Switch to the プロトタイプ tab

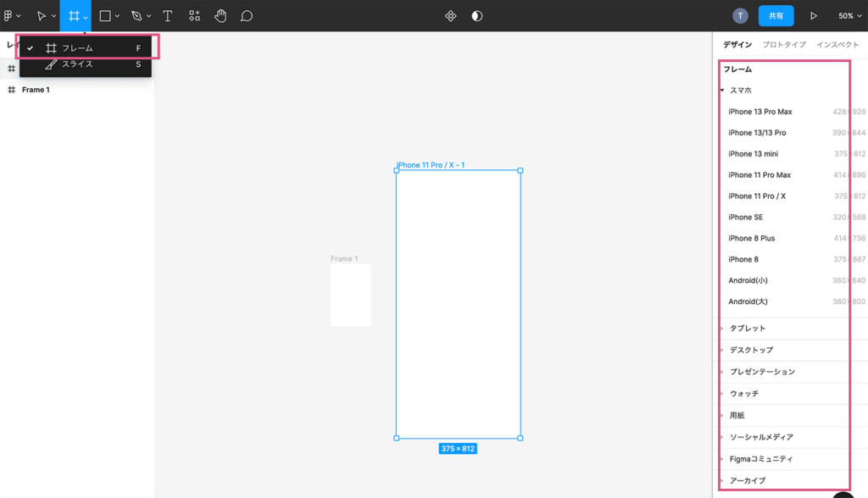[x=784, y=45]
